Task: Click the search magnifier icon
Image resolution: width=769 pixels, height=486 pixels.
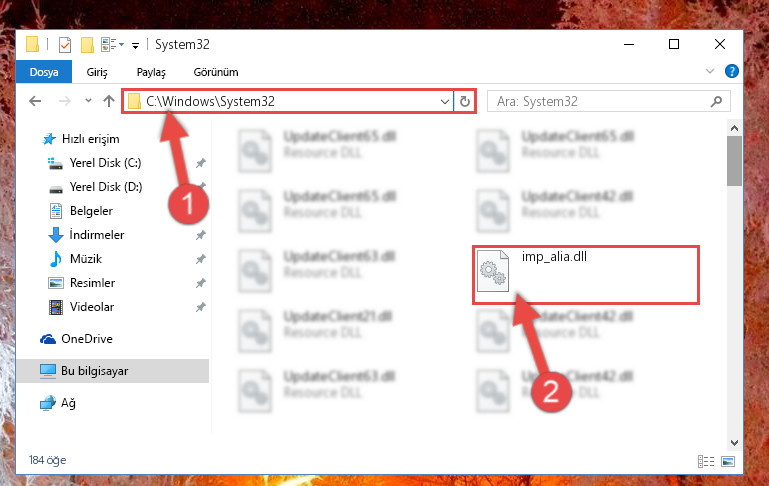Action: pos(716,102)
